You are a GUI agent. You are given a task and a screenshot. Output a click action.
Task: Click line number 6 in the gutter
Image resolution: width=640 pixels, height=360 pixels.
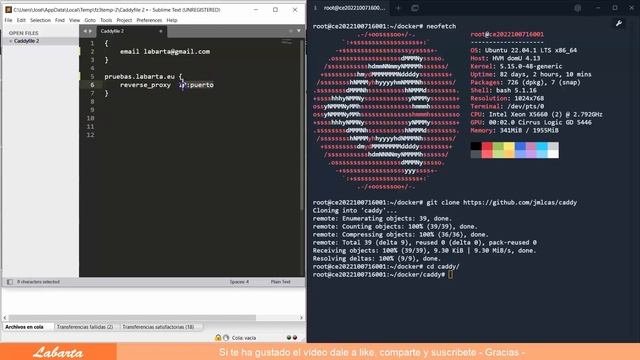(92, 85)
